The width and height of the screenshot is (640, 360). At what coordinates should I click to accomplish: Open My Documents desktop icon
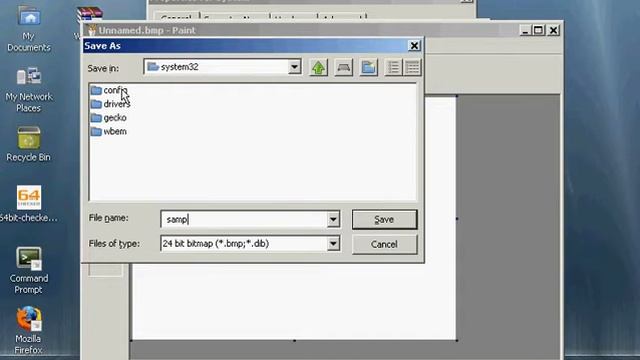click(29, 29)
